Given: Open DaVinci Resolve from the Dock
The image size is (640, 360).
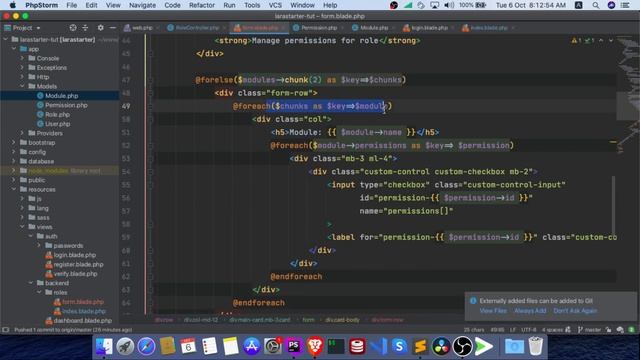Looking at the screenshot, I should (x=441, y=347).
